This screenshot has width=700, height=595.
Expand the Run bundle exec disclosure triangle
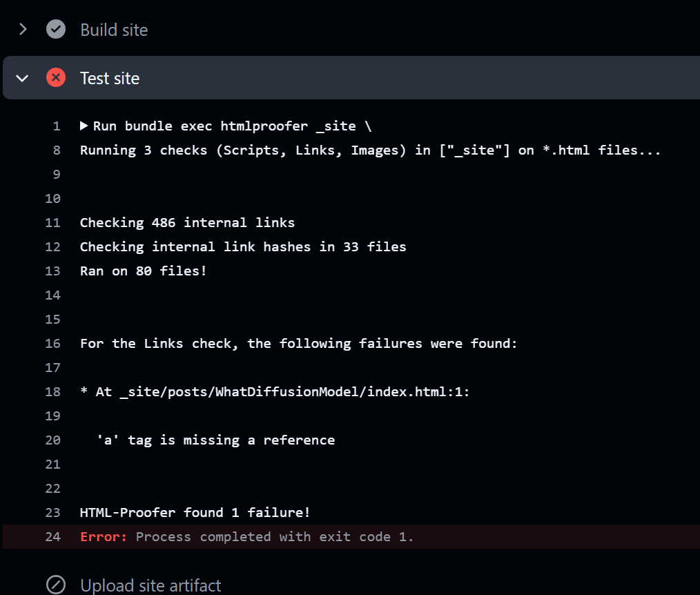[84, 126]
